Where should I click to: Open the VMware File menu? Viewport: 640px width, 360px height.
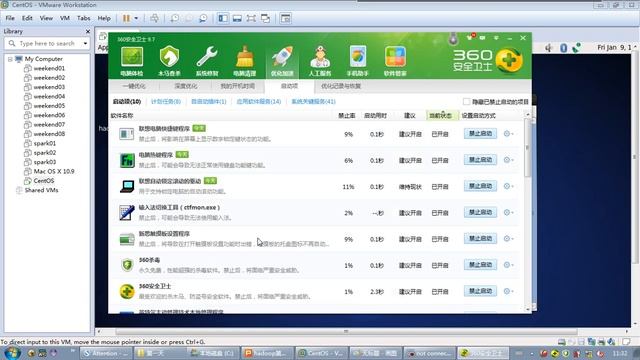10,18
